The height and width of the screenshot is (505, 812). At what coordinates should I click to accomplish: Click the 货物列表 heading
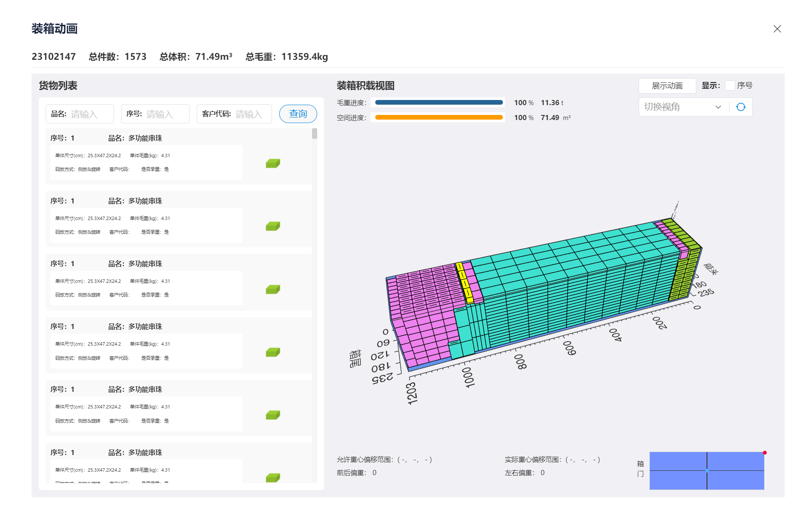(58, 85)
